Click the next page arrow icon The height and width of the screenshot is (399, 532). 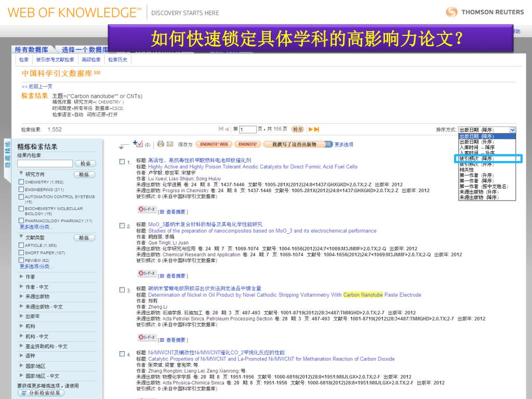tap(311, 129)
